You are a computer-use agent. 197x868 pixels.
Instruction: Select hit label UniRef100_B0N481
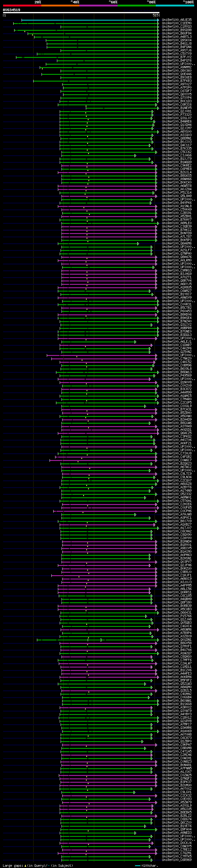click(x=177, y=765)
